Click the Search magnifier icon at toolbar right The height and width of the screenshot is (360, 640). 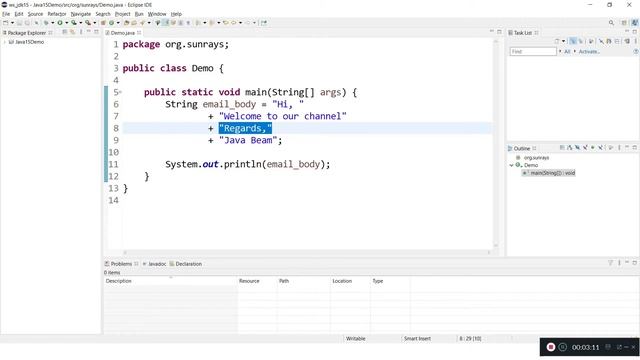(611, 23)
